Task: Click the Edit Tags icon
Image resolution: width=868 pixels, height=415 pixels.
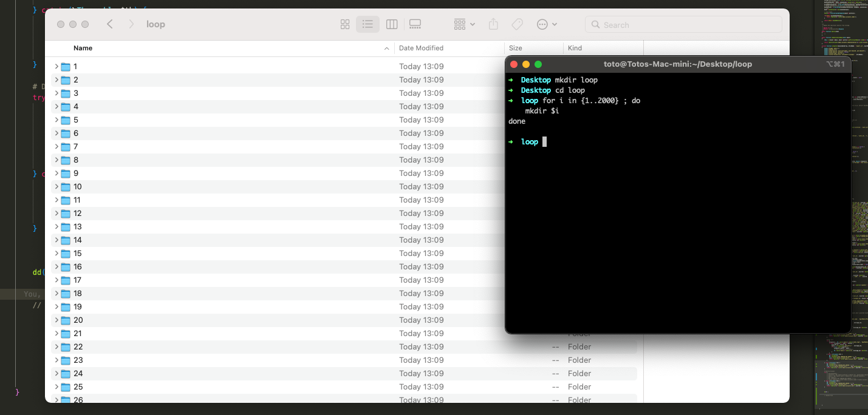Action: click(517, 24)
